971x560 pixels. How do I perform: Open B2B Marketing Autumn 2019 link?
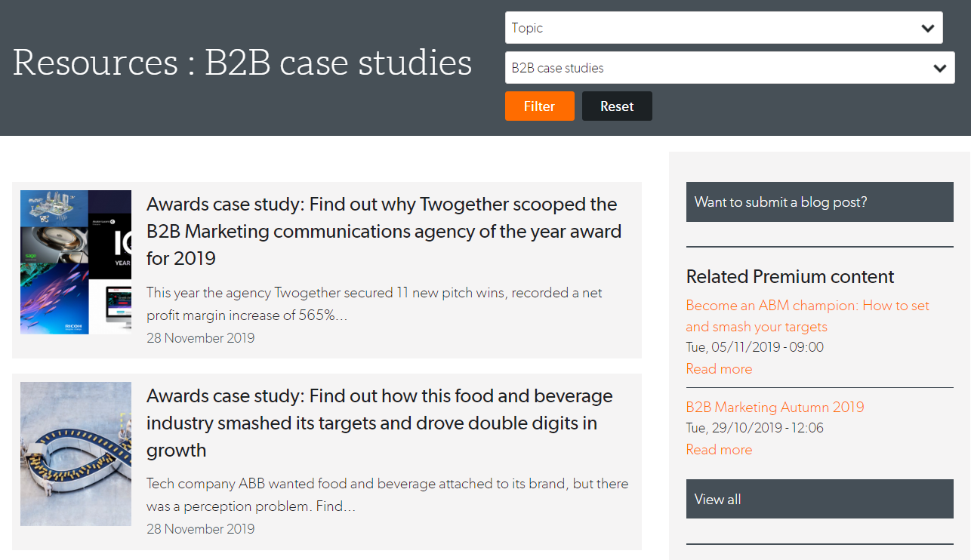pos(775,408)
